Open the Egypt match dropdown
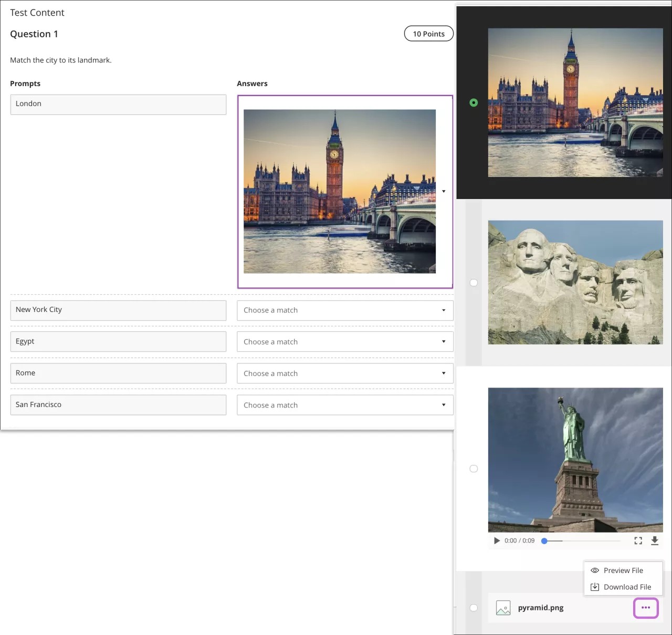The width and height of the screenshot is (672, 635). (x=344, y=342)
